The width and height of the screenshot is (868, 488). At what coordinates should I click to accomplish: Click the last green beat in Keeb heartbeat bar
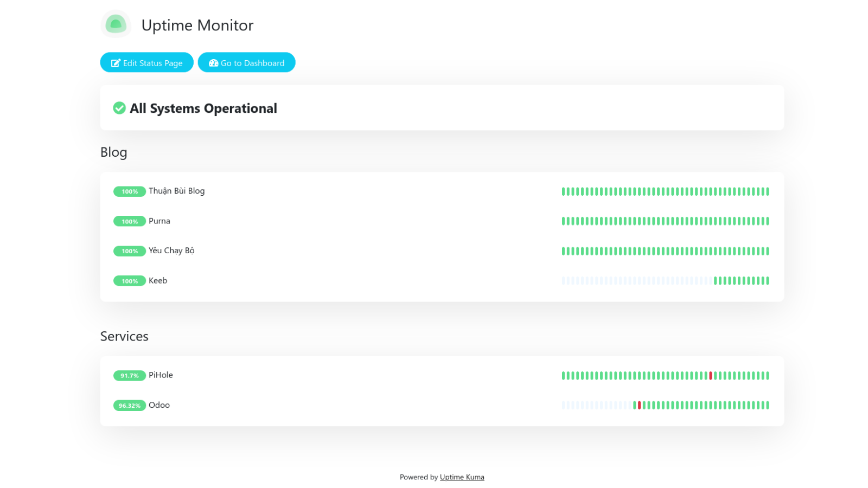tap(768, 281)
